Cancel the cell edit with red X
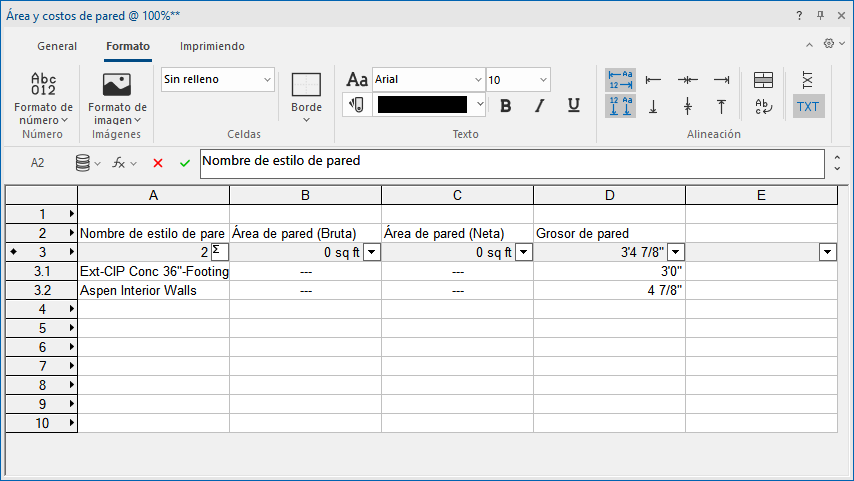Image resolution: width=854 pixels, height=481 pixels. 158,162
